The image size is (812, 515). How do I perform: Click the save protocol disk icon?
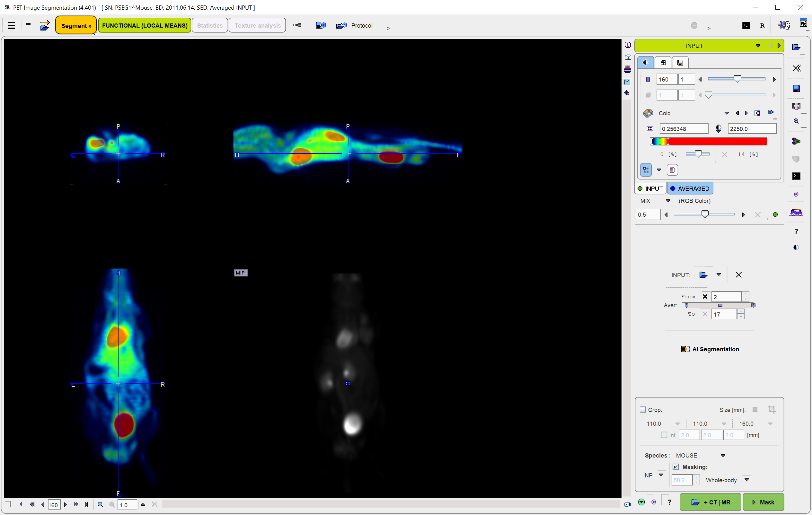pos(321,25)
